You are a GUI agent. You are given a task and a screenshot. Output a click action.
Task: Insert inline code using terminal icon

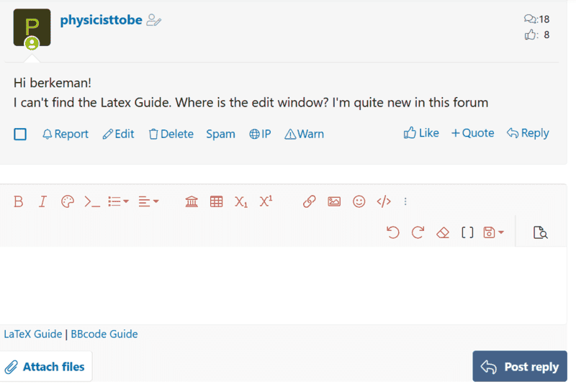tap(92, 202)
